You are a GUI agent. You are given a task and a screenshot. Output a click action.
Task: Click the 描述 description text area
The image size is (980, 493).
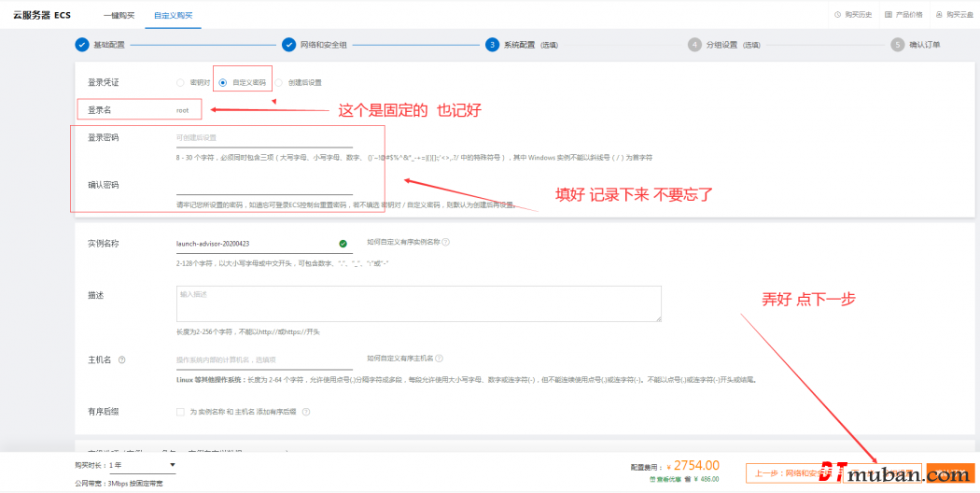tap(418, 304)
